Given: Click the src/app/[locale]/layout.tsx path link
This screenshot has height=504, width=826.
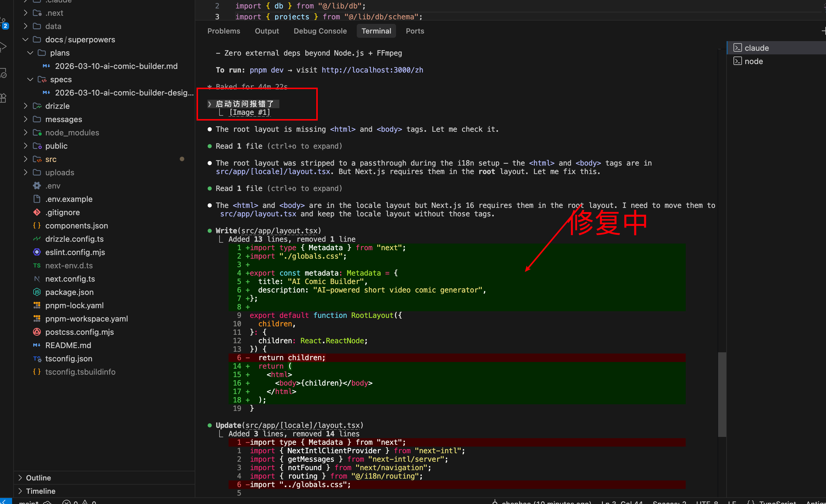Looking at the screenshot, I should tap(273, 172).
